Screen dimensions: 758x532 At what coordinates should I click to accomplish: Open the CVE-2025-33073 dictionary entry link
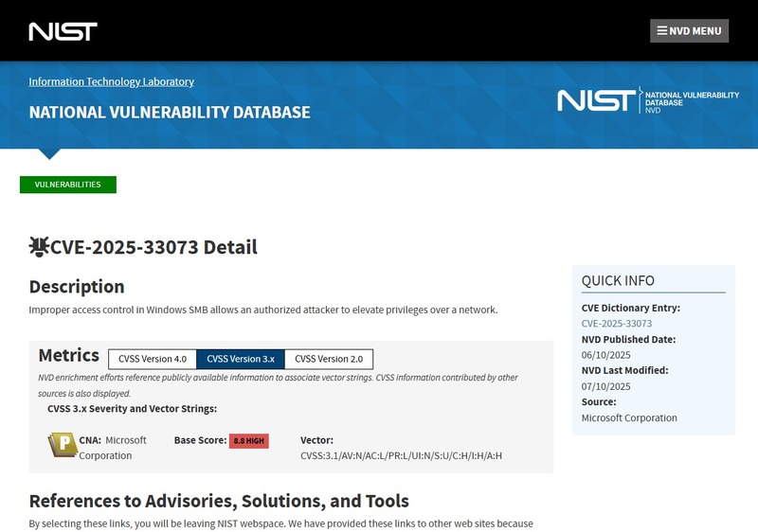(x=616, y=324)
